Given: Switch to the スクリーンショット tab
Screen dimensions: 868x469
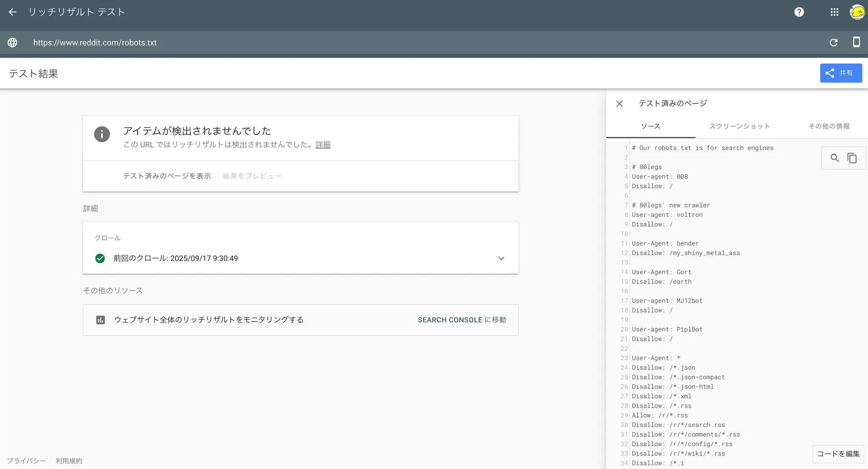Looking at the screenshot, I should click(x=739, y=126).
